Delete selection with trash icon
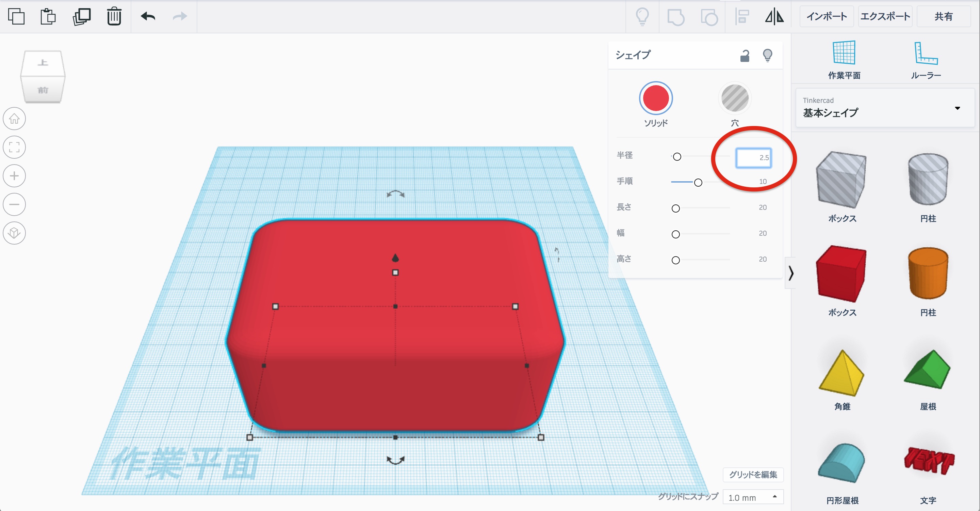Image resolution: width=980 pixels, height=511 pixels. (x=114, y=16)
